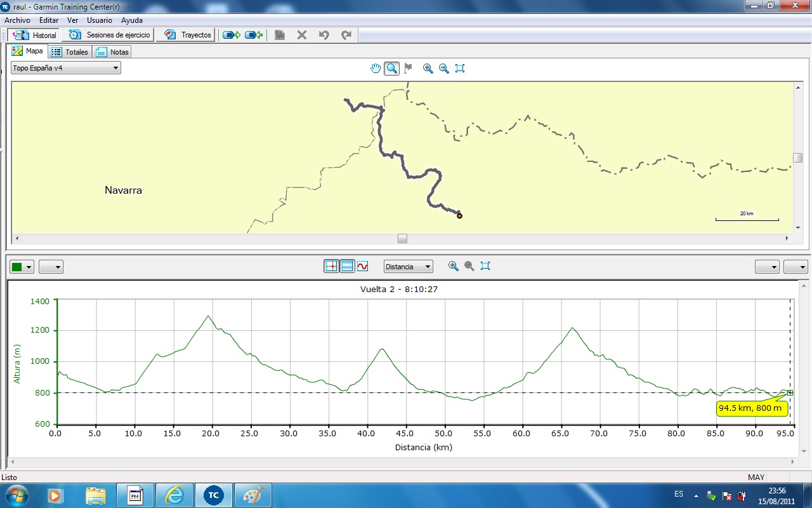Viewport: 812px width, 508px height.
Task: Select the map pan hand tool
Action: [376, 69]
